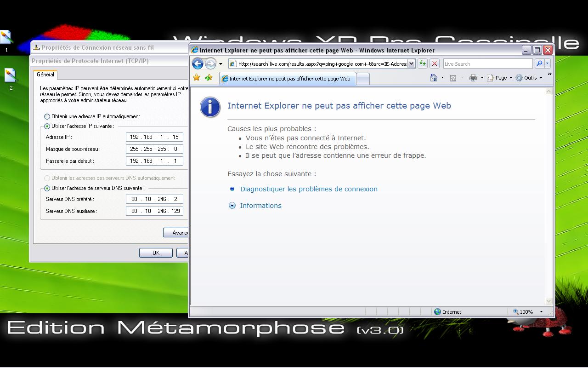Select 'Utiliser l'adresse IP suivante' radio
The height and width of the screenshot is (368, 588).
47,126
